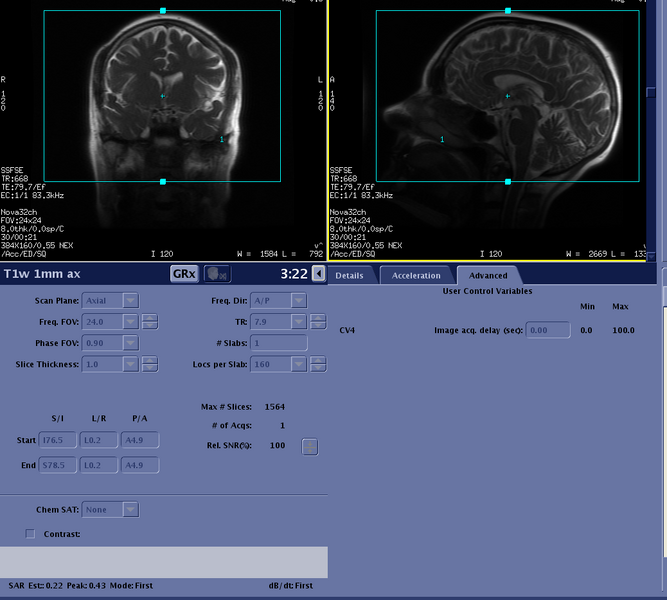Click the Rel. SNR value 100
This screenshot has height=600, width=667.
tap(277, 446)
